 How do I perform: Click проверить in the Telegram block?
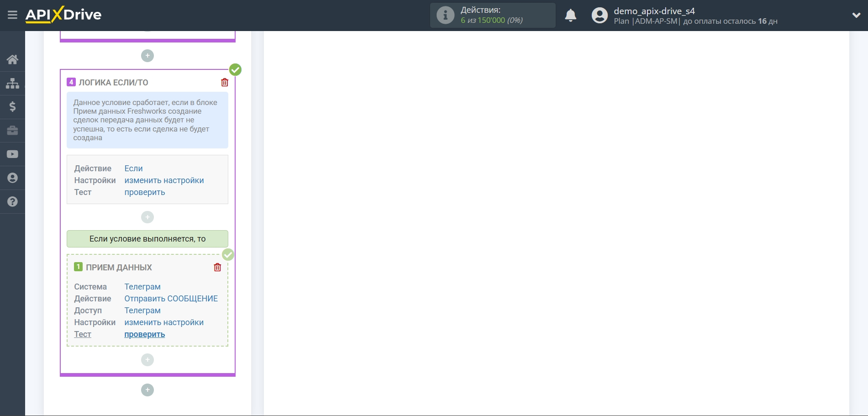(x=145, y=334)
